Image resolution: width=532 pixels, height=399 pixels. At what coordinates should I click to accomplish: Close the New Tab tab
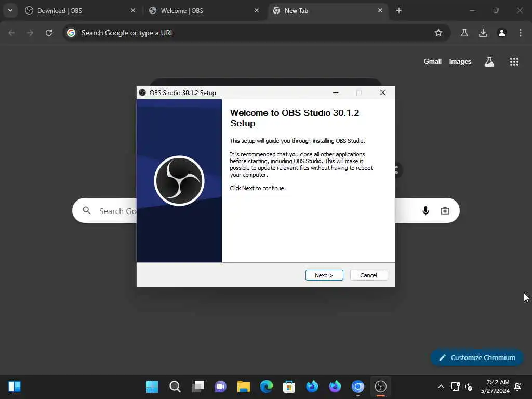pos(380,11)
